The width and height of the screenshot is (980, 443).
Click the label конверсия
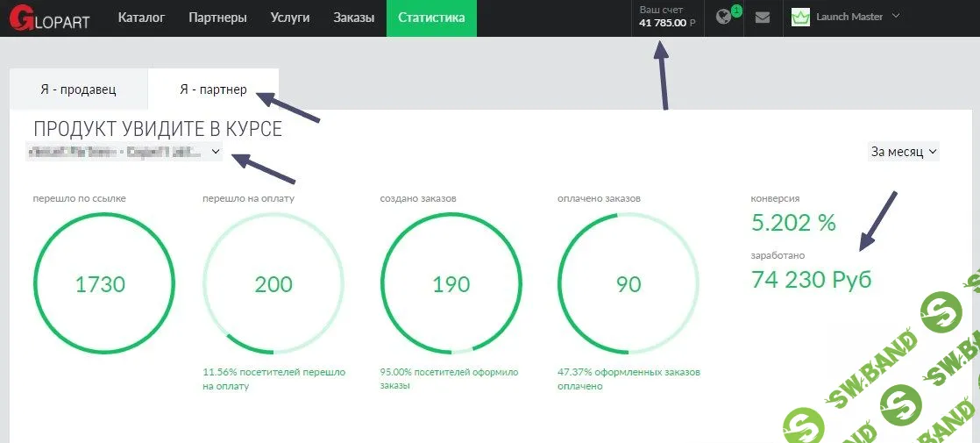pos(775,198)
